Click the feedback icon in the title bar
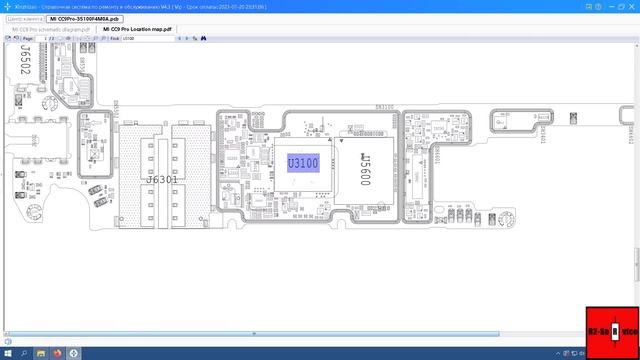This screenshot has width=640, height=360. pos(589,7)
